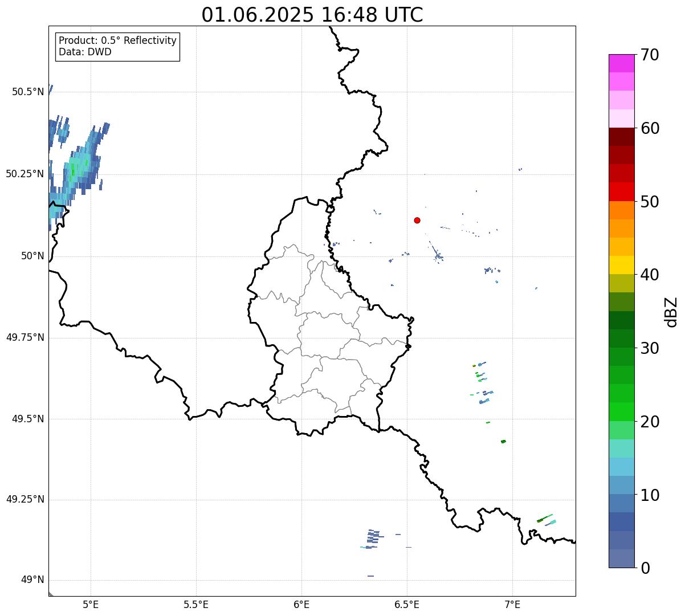Click the blue echo stripes south of 49.25°N
Viewport: 685px width, 616px height.
point(373,539)
